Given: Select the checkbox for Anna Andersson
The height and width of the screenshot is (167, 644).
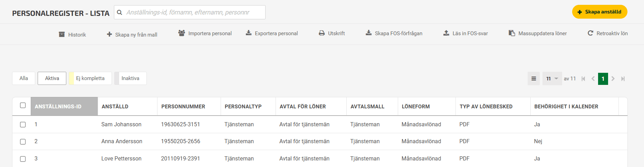Looking at the screenshot, I should 23,141.
